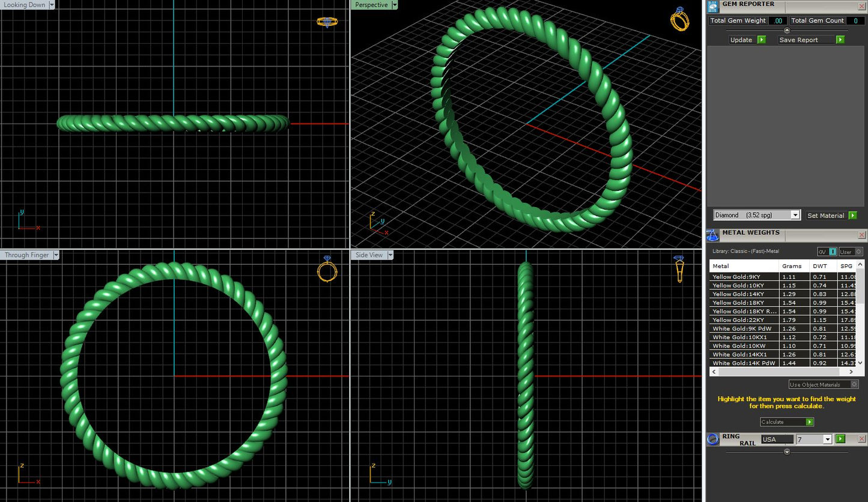This screenshot has height=502, width=868.
Task: Click the green arrow beside Set Material
Action: tap(854, 215)
